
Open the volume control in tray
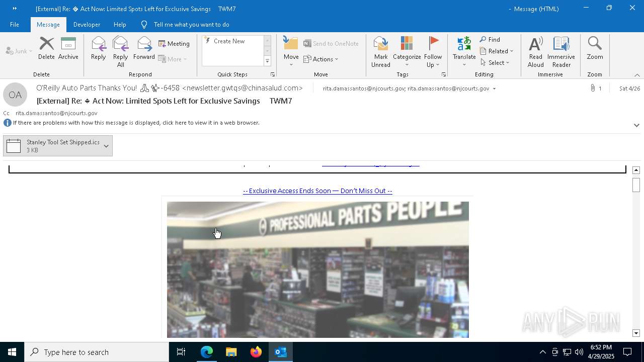tap(579, 352)
